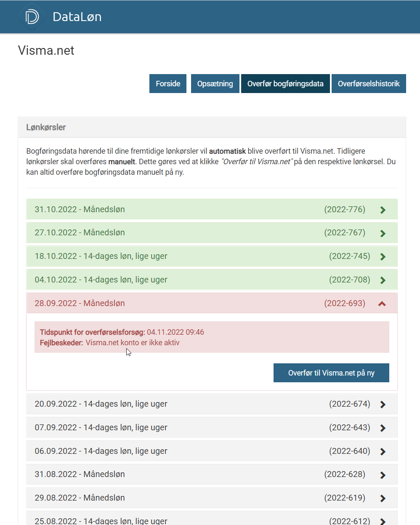Expand the 25.08.2022 14-dages løn row
420x525 pixels.
click(x=212, y=520)
